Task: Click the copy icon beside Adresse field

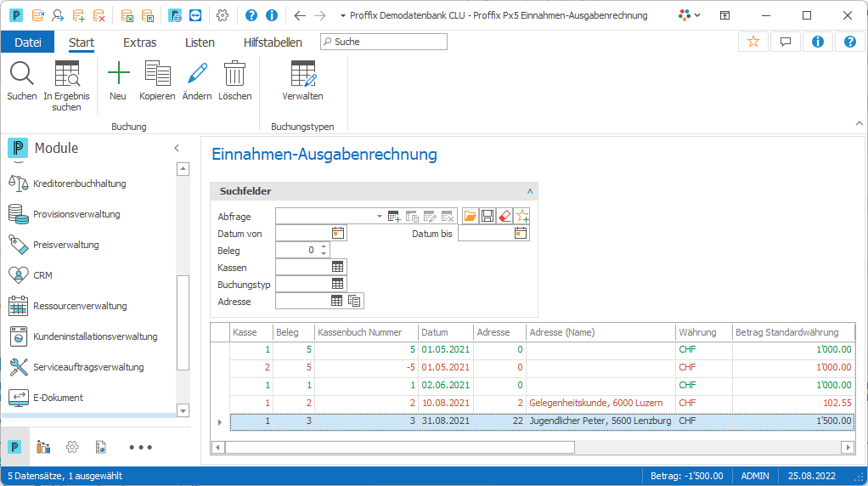Action: pyautogui.click(x=354, y=301)
